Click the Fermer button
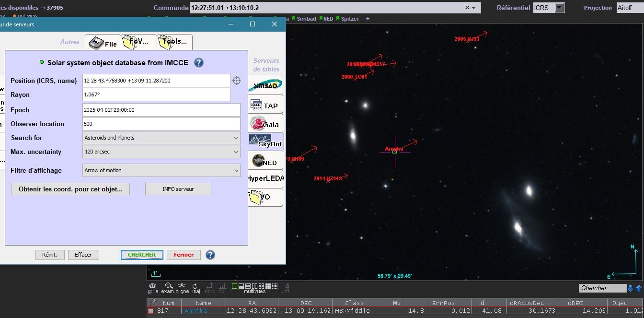Image resolution: width=644 pixels, height=318 pixels. (184, 255)
